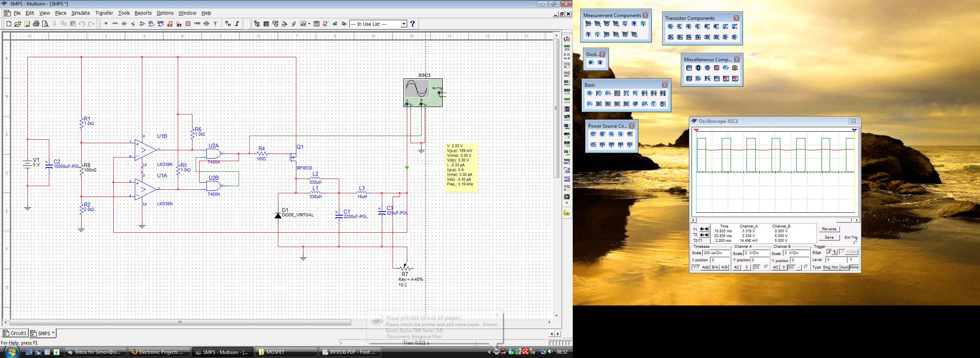Toggle the Add mode button in oscilloscope Timebase

tap(706, 267)
